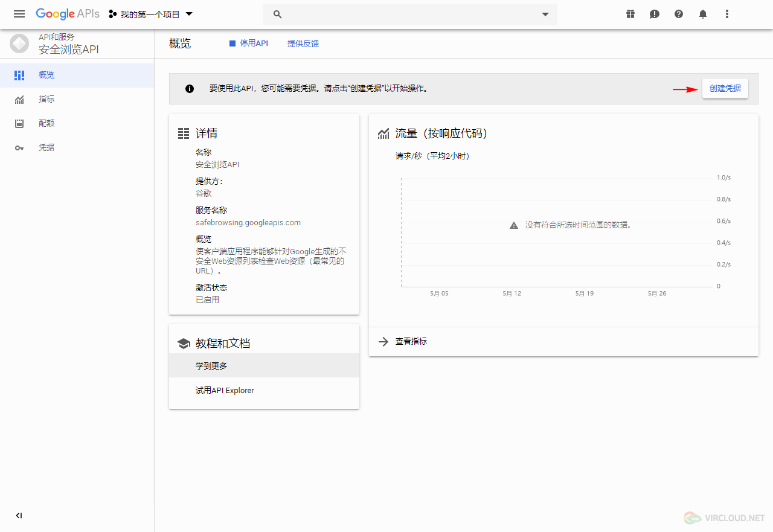This screenshot has width=773, height=532.
Task: Open the notifications bell
Action: (x=703, y=14)
